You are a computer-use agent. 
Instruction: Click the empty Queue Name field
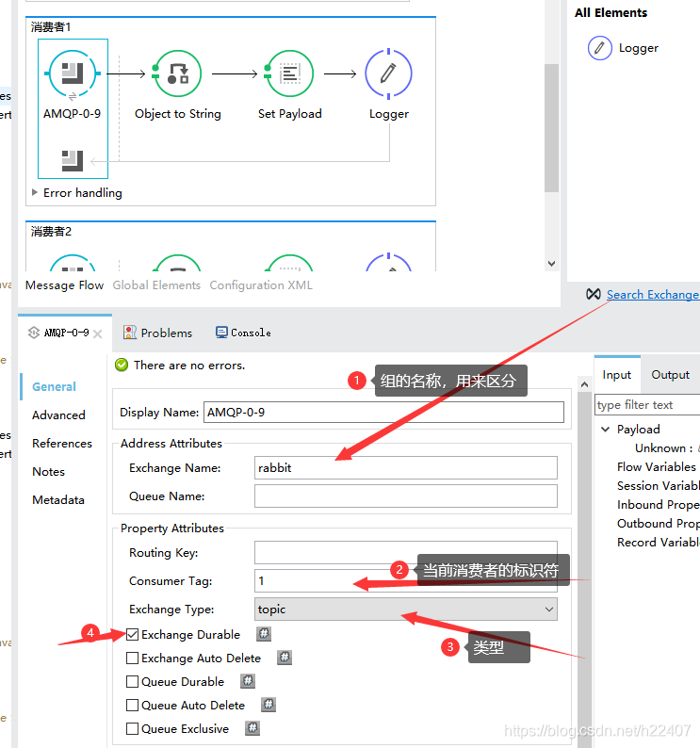(x=406, y=496)
